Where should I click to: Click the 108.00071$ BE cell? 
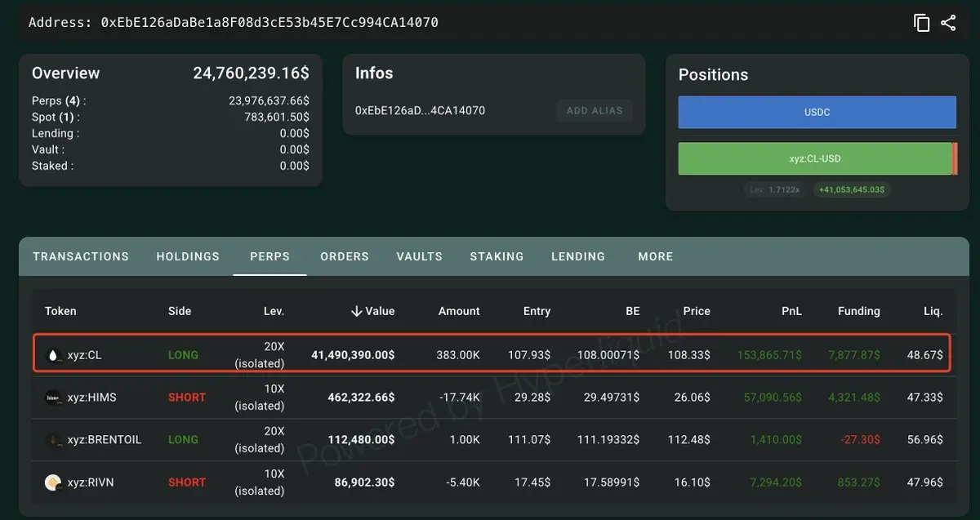tap(609, 355)
